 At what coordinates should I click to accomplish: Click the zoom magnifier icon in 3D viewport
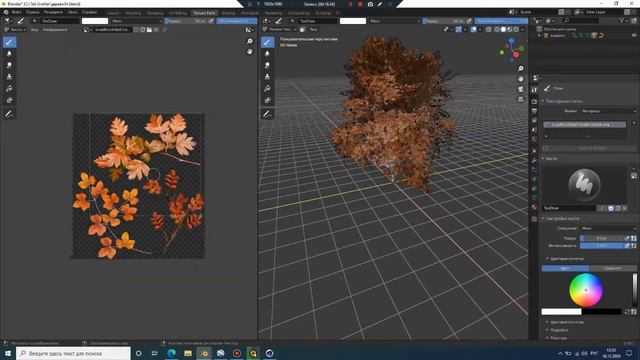coord(520,69)
